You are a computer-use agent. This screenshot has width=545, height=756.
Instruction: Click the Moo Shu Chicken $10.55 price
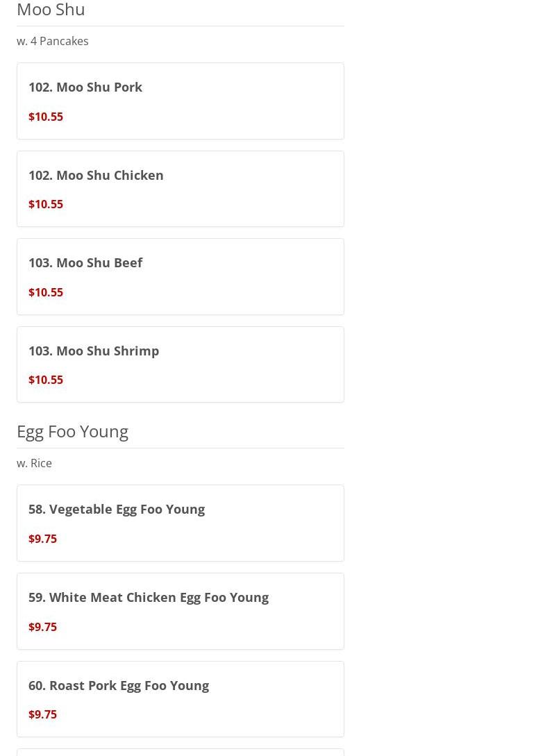pyautogui.click(x=46, y=204)
